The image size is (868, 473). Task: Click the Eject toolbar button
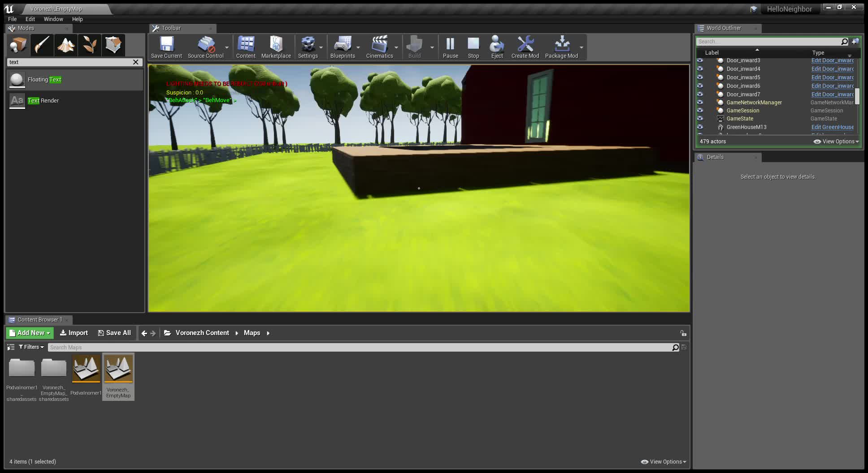[497, 47]
